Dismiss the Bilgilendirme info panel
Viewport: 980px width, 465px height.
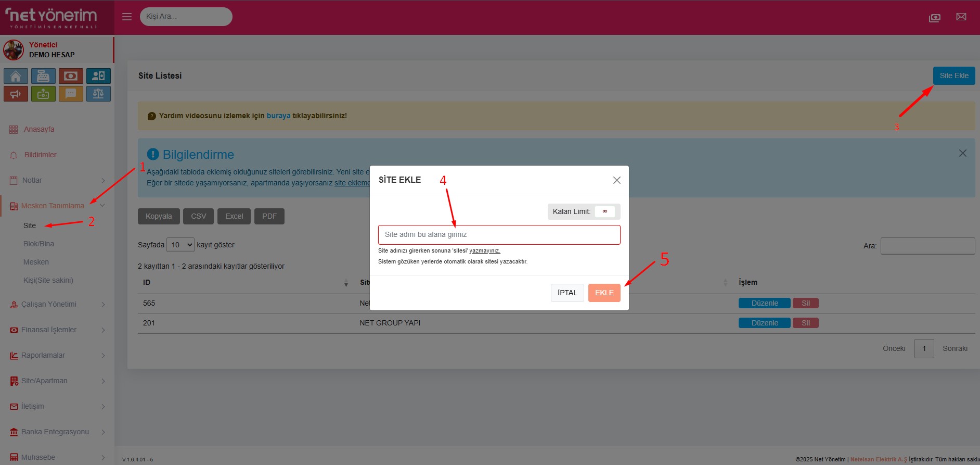point(963,153)
